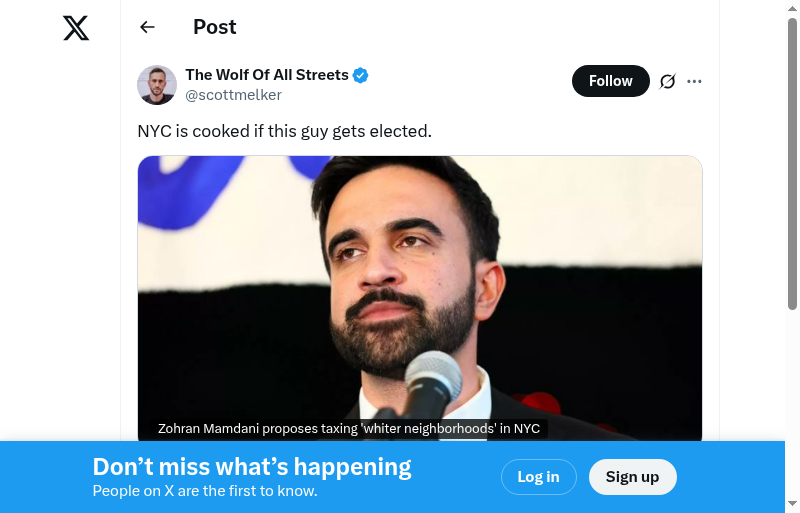This screenshot has height=513, width=800.
Task: Open The Wolf Of All Streets name link
Action: [267, 75]
